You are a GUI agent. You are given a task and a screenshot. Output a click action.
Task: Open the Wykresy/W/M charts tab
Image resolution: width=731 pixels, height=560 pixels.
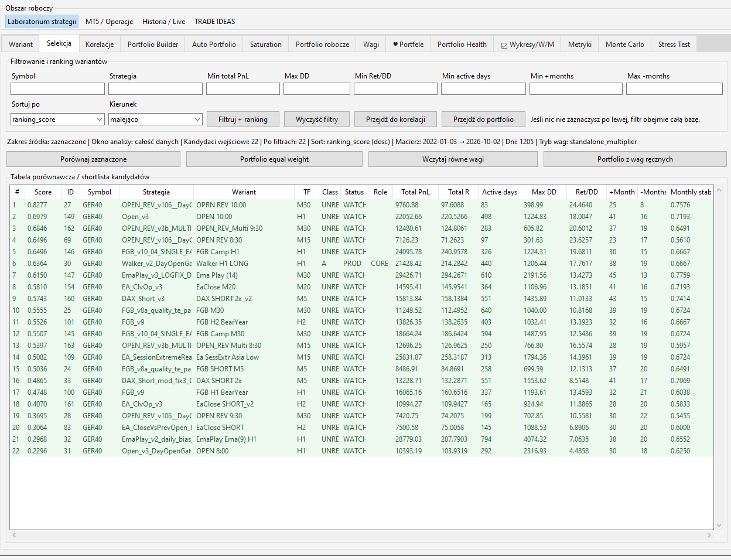(528, 45)
